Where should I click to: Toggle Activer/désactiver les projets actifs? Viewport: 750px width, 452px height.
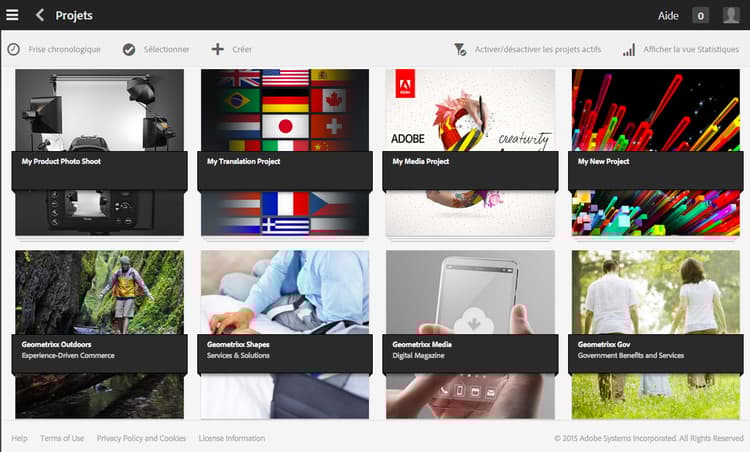pyautogui.click(x=538, y=49)
